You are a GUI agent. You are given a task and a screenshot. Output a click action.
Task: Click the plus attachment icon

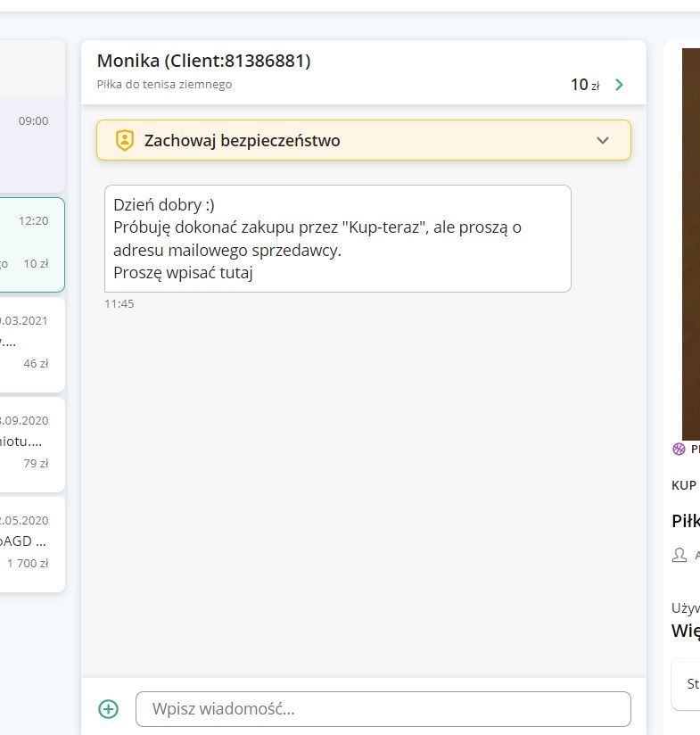click(x=108, y=709)
